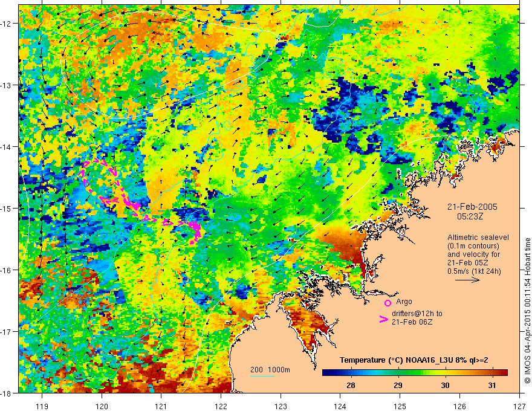Image resolution: width=532 pixels, height=411 pixels.
Task: Click the 'Argo' legend label
Action: [404, 302]
